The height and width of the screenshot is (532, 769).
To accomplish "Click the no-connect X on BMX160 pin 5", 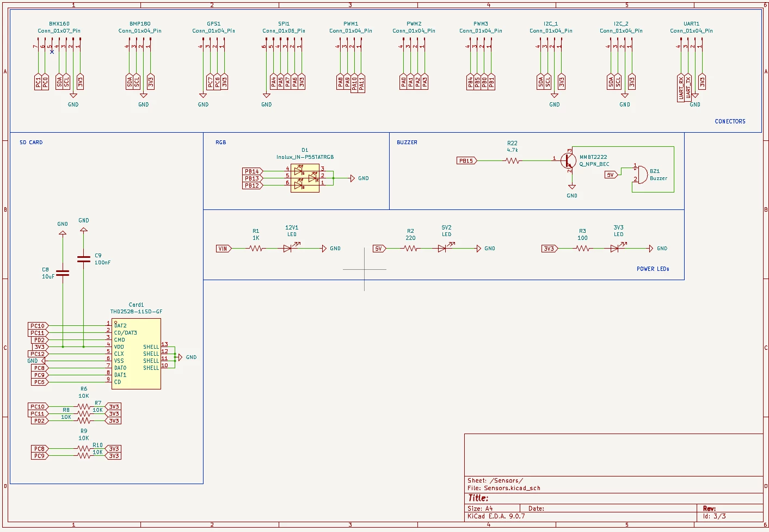I will (x=52, y=52).
